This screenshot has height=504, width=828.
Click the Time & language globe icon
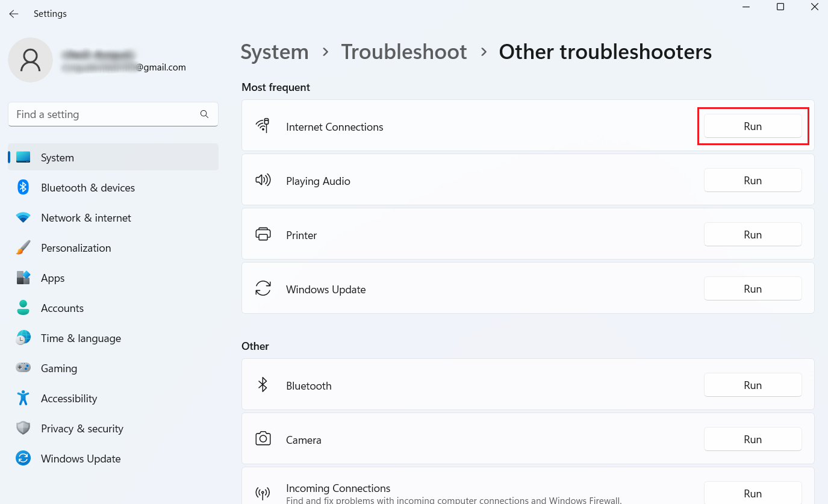[x=23, y=338]
